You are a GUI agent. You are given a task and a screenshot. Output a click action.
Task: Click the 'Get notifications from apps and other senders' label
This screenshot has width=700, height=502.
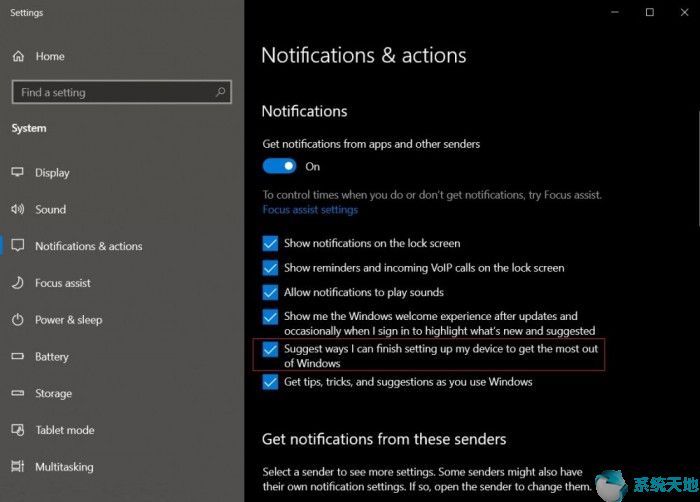(371, 144)
